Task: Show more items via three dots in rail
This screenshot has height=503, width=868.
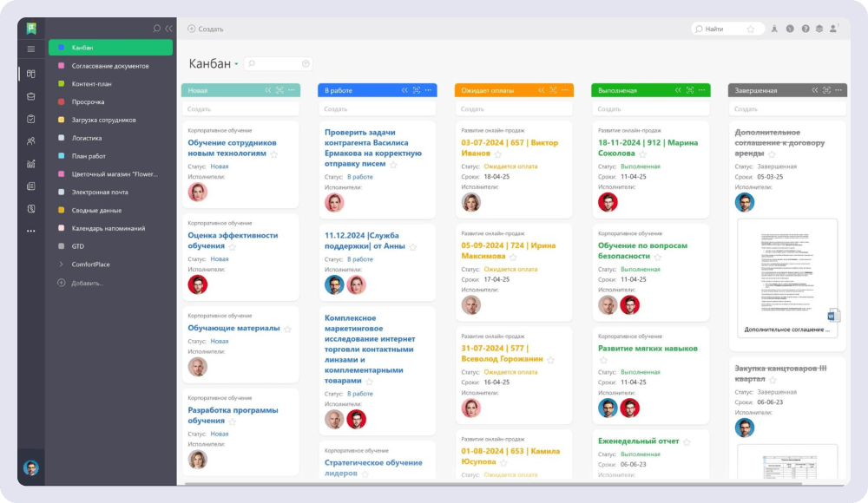Action: (x=31, y=231)
